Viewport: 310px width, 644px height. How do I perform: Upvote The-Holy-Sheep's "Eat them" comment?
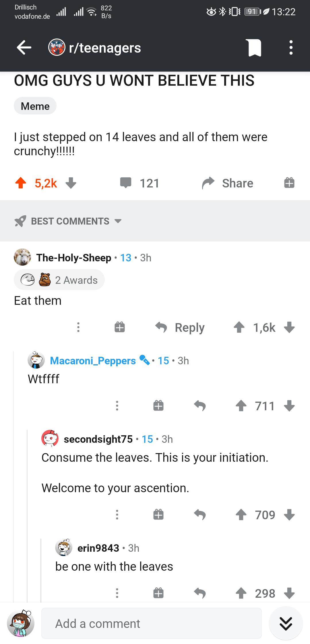pyautogui.click(x=239, y=327)
